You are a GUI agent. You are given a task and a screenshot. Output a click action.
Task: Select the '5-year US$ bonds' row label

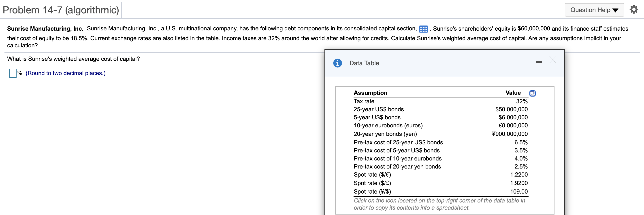377,117
